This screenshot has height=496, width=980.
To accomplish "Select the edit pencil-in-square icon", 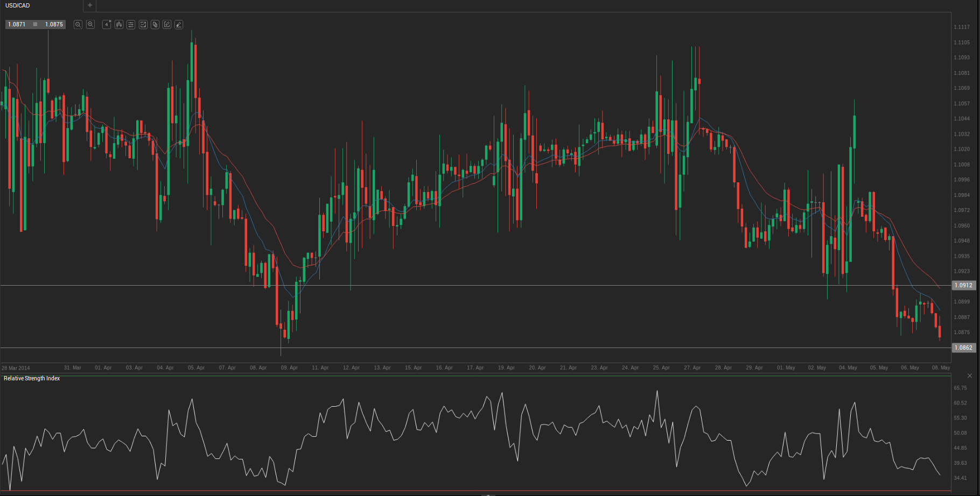I will [167, 25].
